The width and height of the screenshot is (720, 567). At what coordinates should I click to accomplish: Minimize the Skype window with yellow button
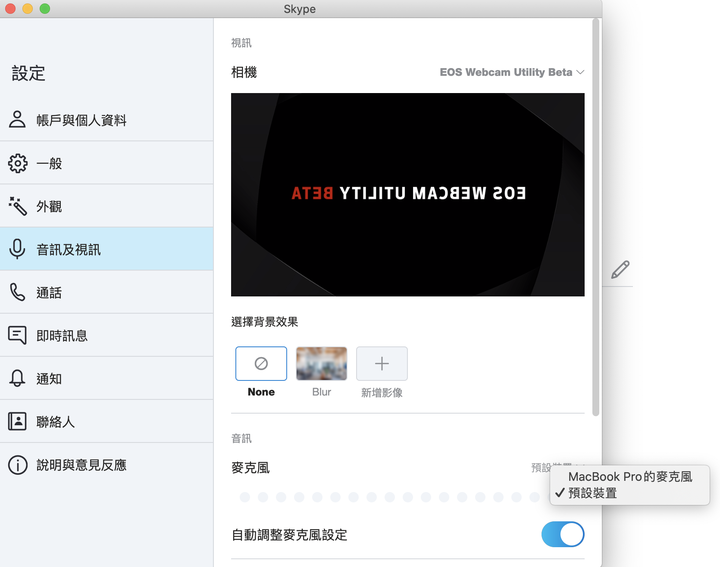click(x=28, y=9)
